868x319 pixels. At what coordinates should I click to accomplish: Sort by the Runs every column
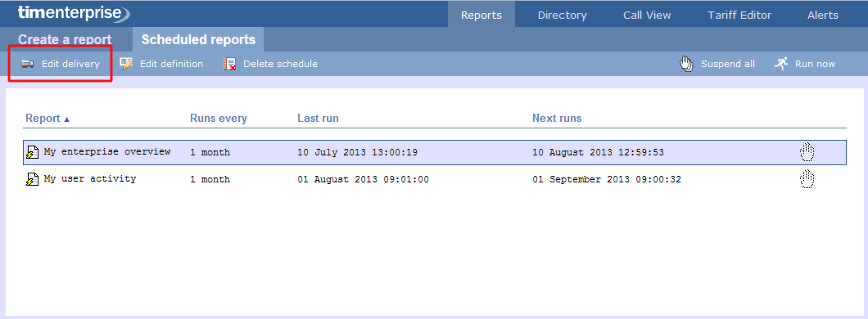coord(219,119)
